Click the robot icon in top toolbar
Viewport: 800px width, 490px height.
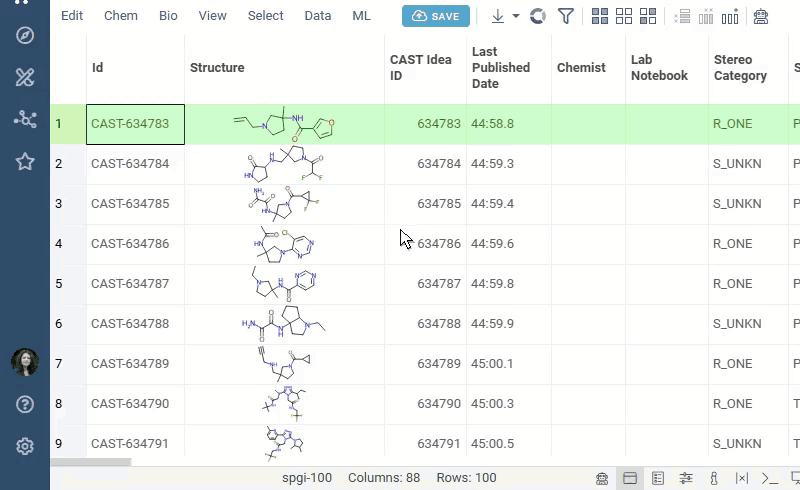pos(761,16)
